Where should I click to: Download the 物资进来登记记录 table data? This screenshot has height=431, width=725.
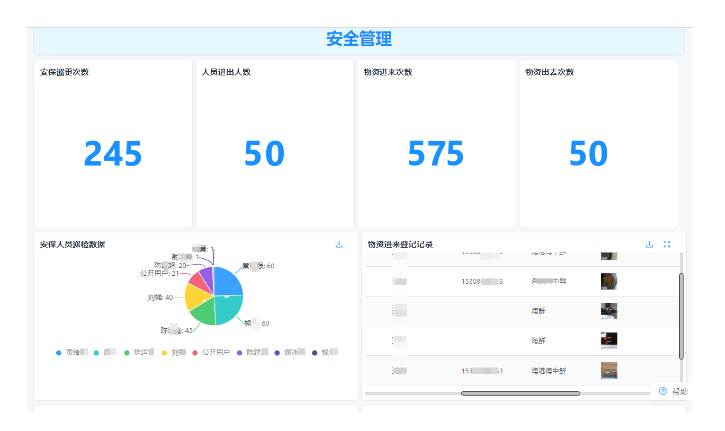tap(649, 244)
